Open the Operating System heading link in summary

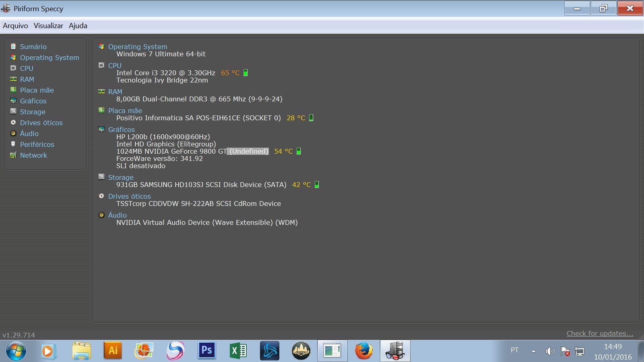[x=138, y=47]
